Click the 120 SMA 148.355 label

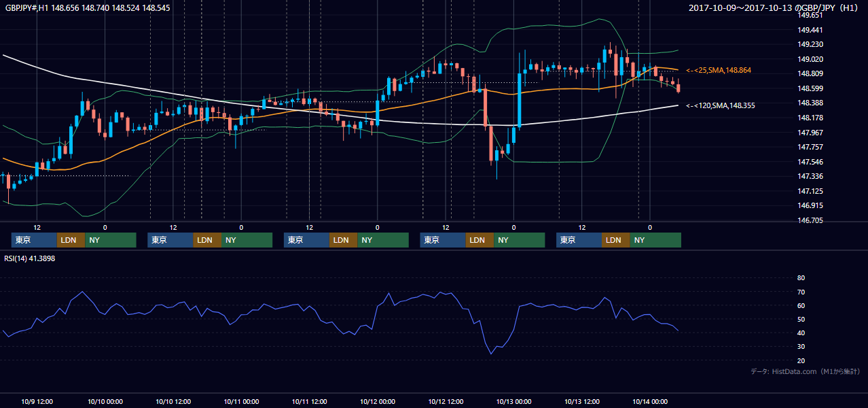(x=721, y=105)
